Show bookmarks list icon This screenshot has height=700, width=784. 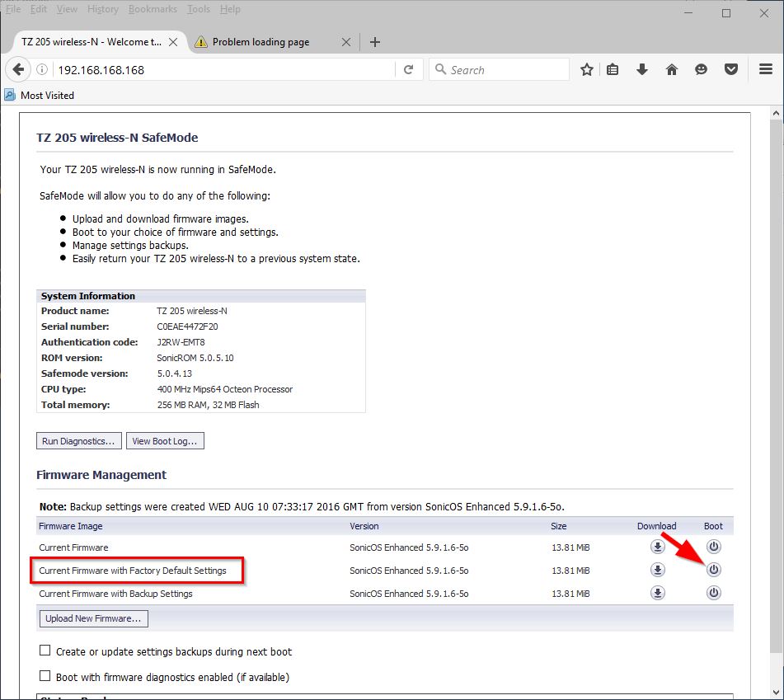[x=613, y=69]
